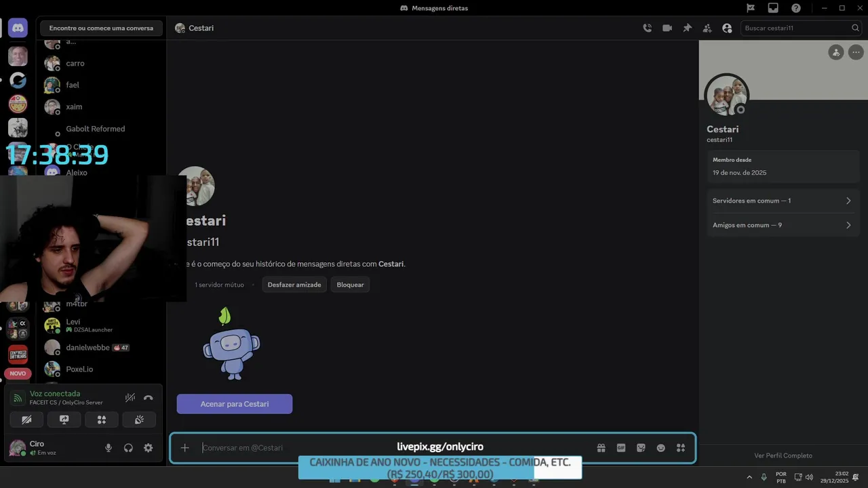Click Desfazer amizade button
868x488 pixels.
pyautogui.click(x=294, y=285)
